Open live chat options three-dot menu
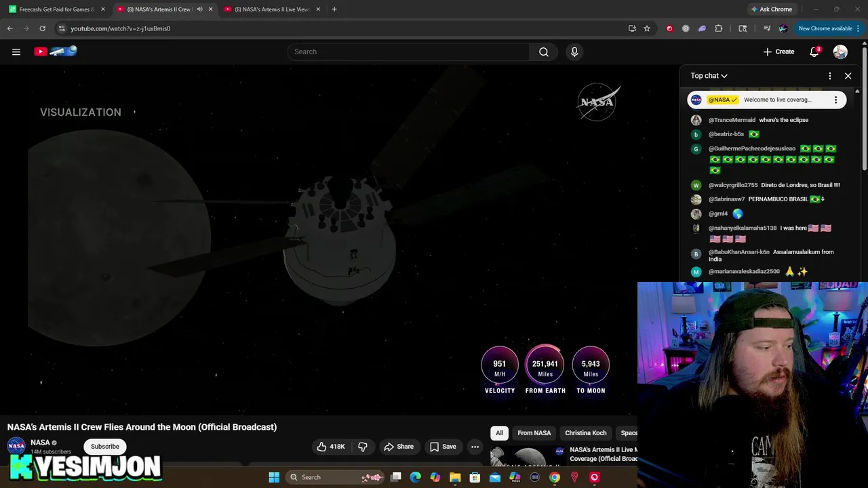Viewport: 868px width, 488px height. [x=830, y=76]
